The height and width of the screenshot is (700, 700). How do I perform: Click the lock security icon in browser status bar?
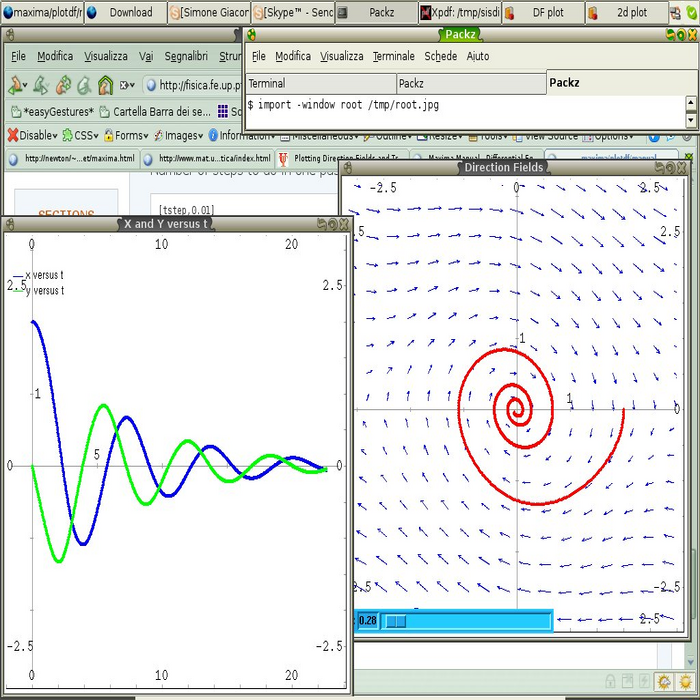pos(610,682)
